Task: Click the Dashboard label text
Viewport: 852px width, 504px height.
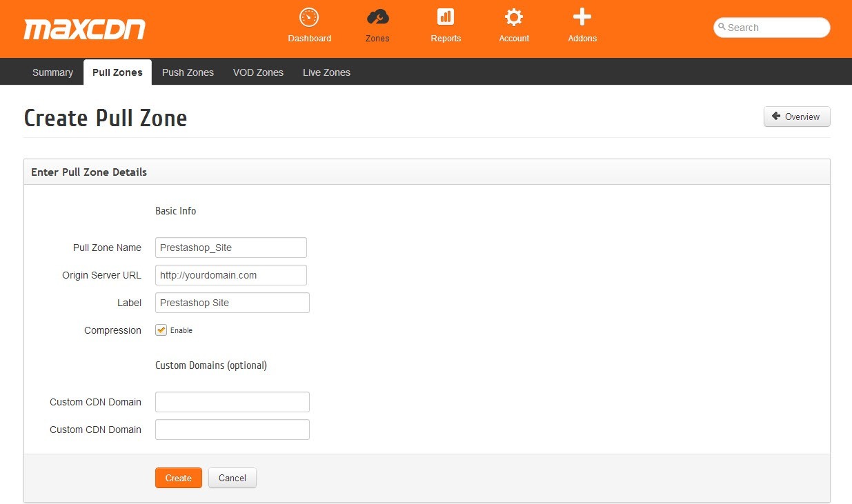Action: [310, 39]
